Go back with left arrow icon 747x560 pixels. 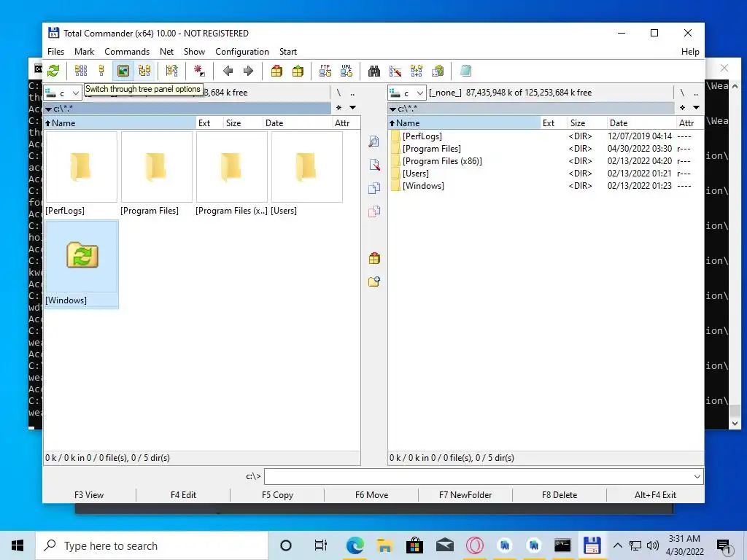pyautogui.click(x=228, y=71)
